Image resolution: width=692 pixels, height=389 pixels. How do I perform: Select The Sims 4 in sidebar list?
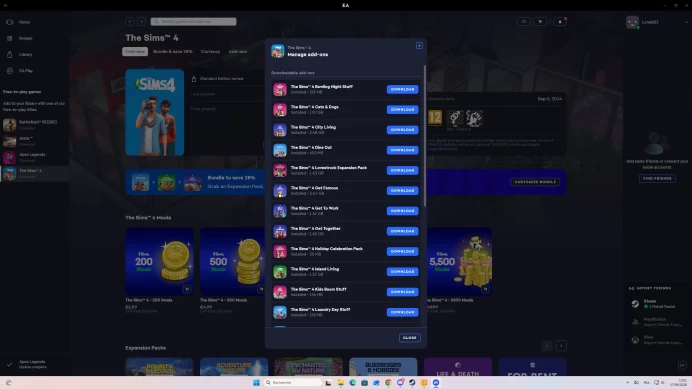(34, 174)
